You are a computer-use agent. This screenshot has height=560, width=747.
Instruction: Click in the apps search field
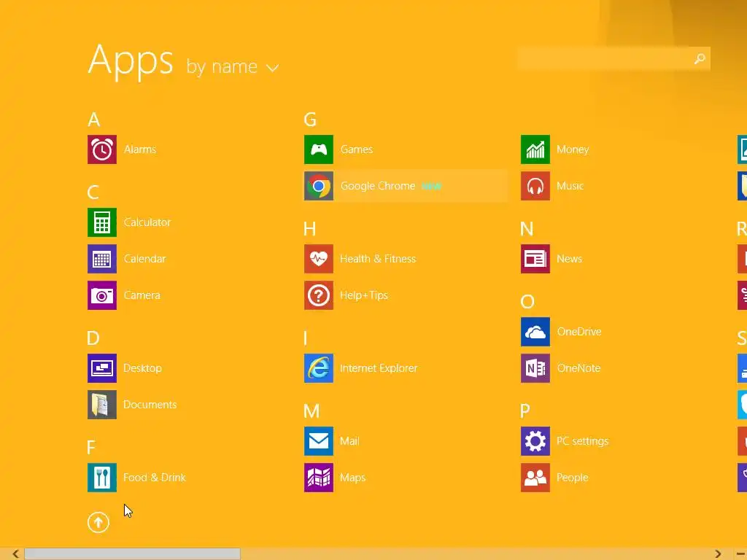(x=614, y=58)
